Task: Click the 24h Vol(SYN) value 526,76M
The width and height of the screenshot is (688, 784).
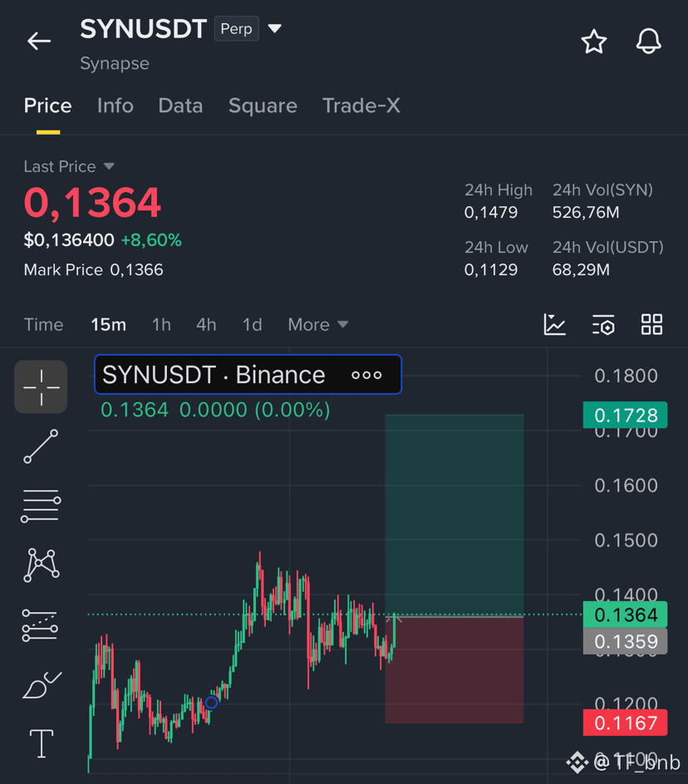Action: coord(586,213)
